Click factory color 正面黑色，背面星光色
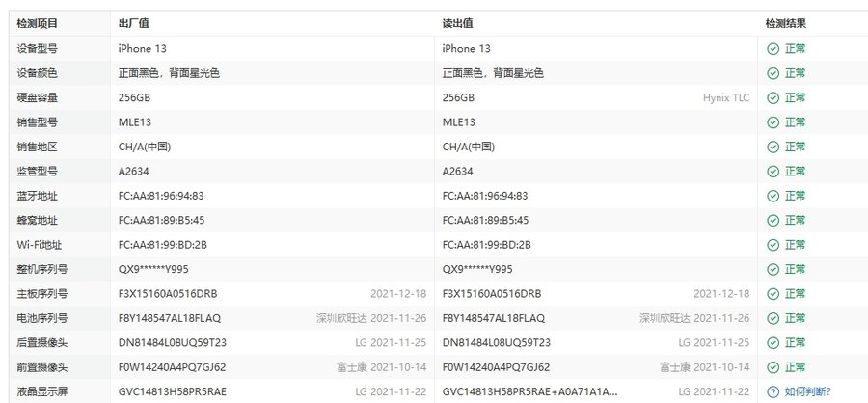Image resolution: width=868 pixels, height=403 pixels. 169,73
